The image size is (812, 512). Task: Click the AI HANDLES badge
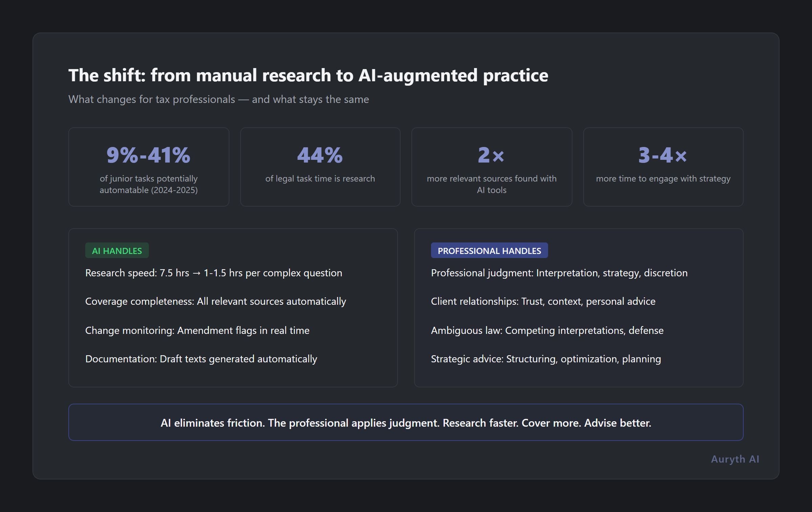(117, 251)
